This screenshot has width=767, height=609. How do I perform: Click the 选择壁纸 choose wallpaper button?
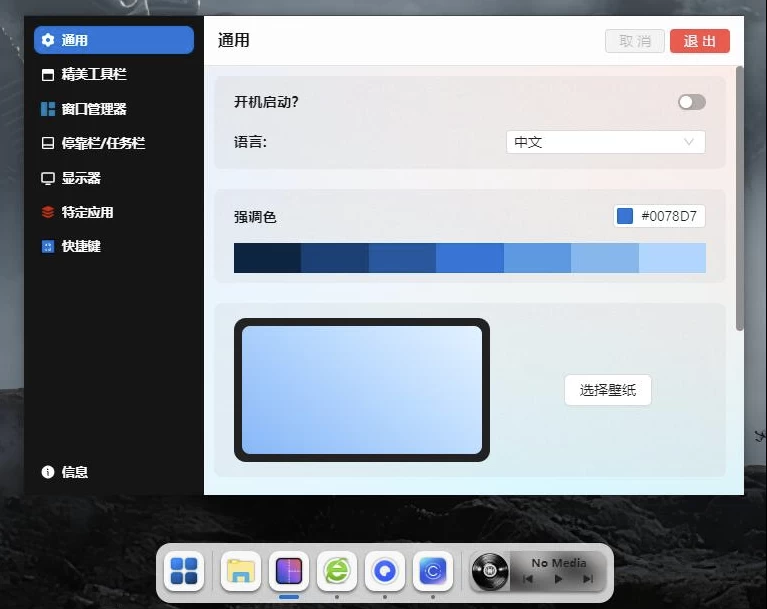(607, 390)
